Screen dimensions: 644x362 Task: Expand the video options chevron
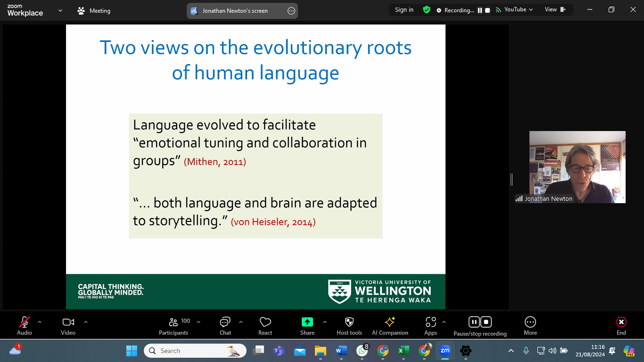click(x=86, y=322)
